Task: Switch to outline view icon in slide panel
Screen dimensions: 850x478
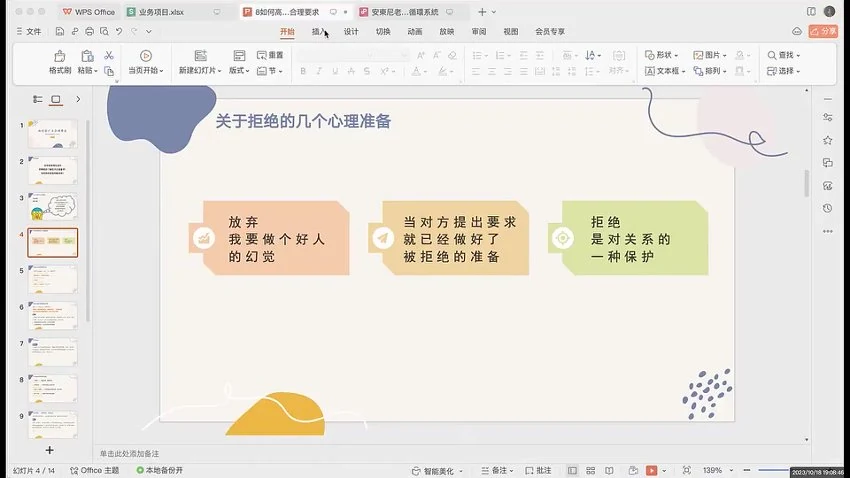Action: tap(37, 99)
